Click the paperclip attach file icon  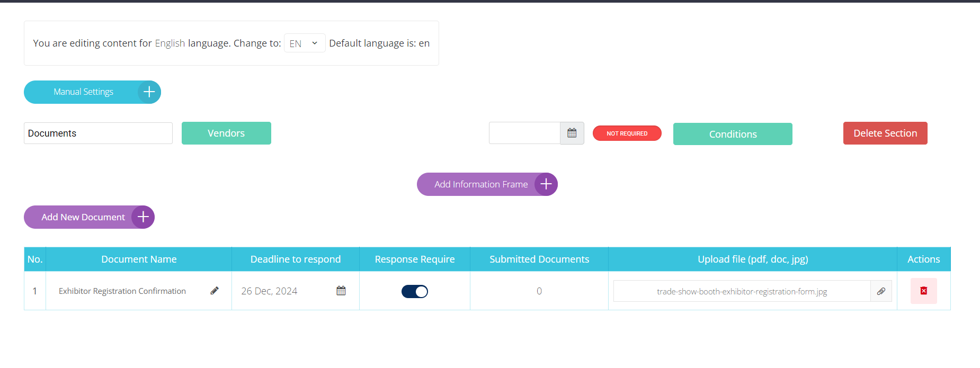click(x=881, y=291)
